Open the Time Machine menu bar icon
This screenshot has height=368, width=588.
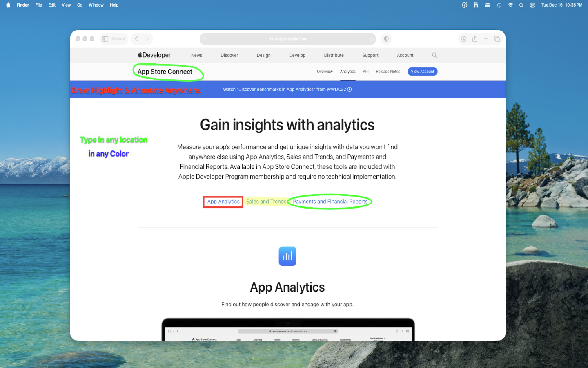click(x=499, y=5)
